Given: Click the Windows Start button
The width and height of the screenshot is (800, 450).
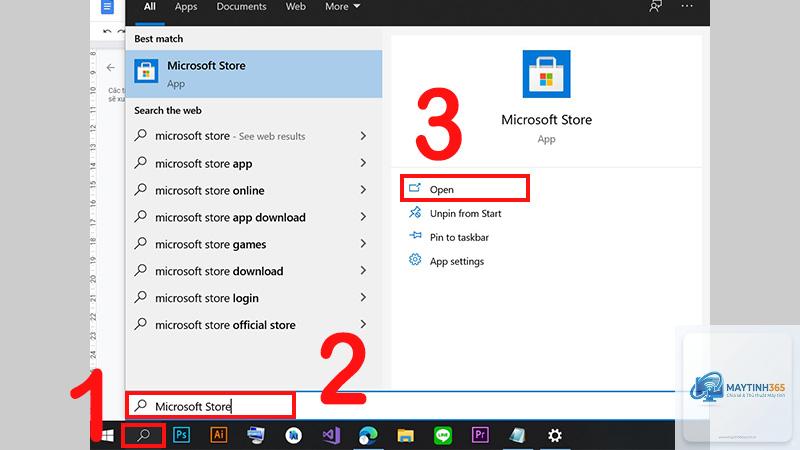Looking at the screenshot, I should coord(107,435).
